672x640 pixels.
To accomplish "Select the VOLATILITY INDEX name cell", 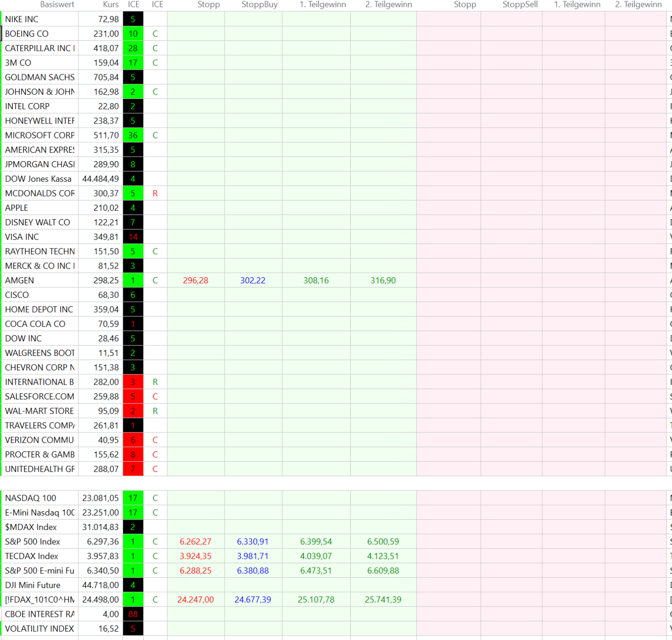I will point(40,628).
